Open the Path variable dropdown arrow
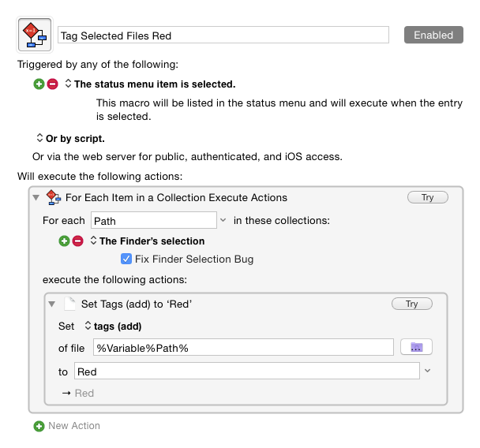This screenshot has height=448, width=480. point(223,220)
